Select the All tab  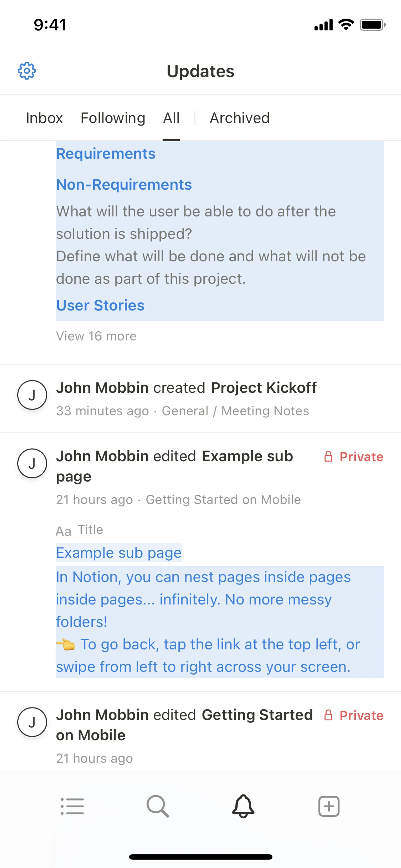tap(171, 118)
